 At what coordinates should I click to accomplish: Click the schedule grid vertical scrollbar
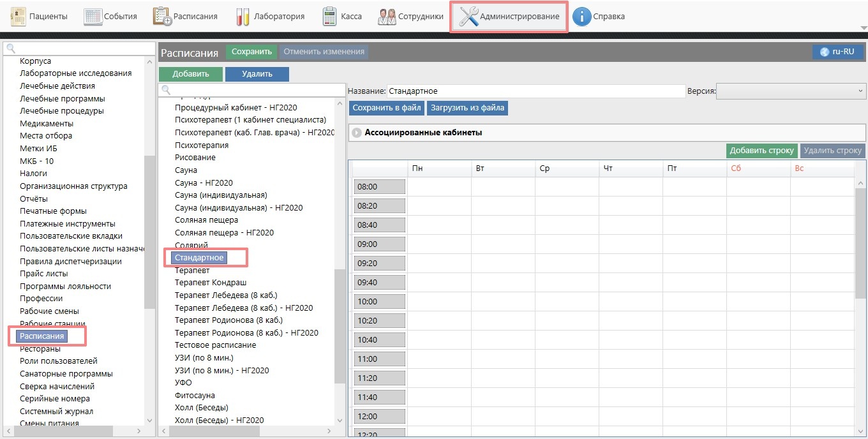coord(860,242)
